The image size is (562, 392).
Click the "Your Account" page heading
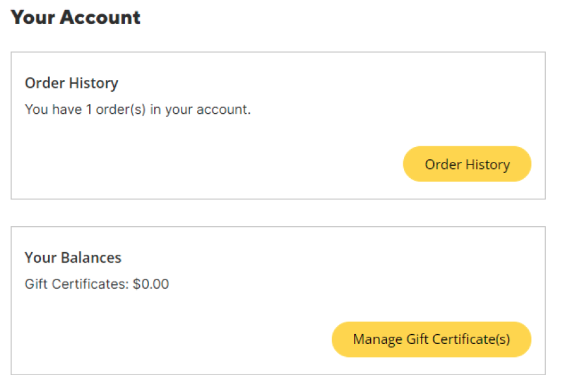[x=75, y=18]
